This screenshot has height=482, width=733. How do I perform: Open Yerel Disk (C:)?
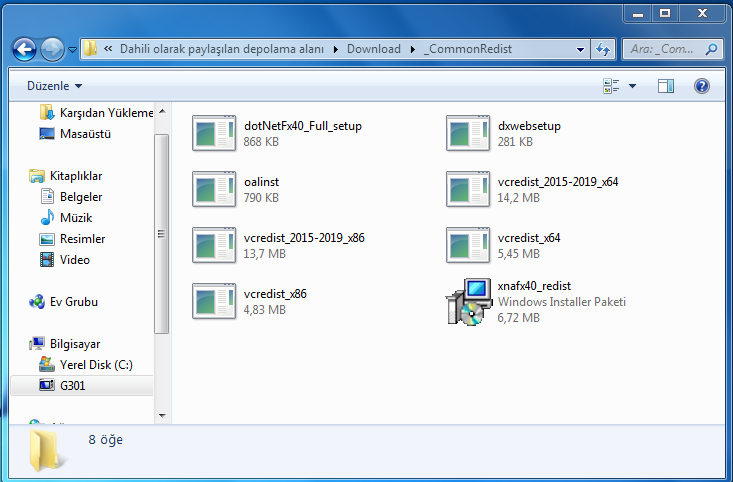coord(96,365)
